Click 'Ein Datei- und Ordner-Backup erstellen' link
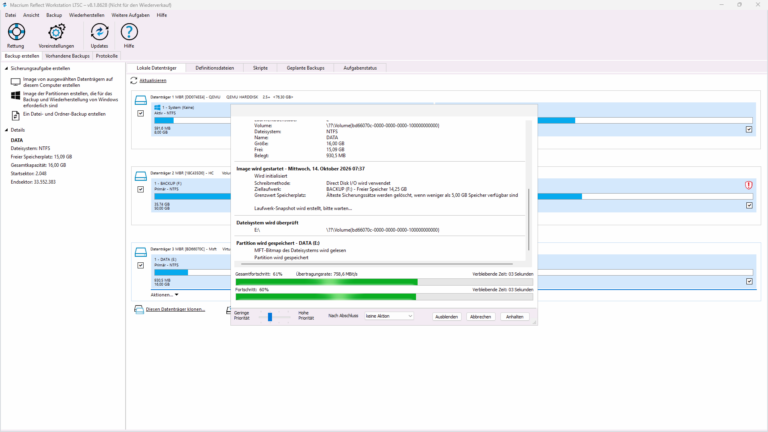 click(x=64, y=114)
